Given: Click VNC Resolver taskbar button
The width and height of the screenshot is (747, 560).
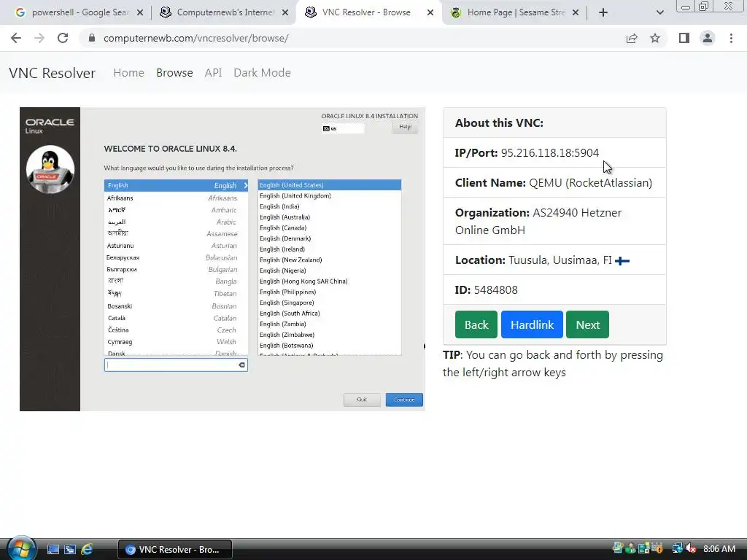Looking at the screenshot, I should [175, 550].
